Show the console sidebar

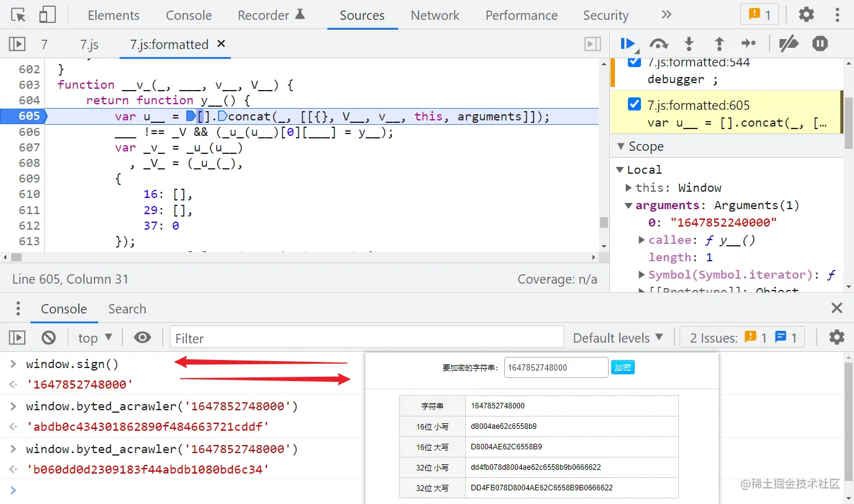pos(17,338)
